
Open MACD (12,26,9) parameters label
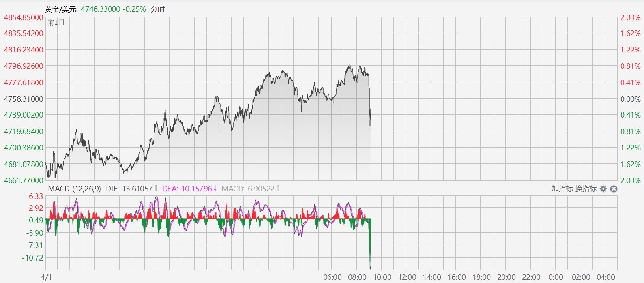click(74, 189)
